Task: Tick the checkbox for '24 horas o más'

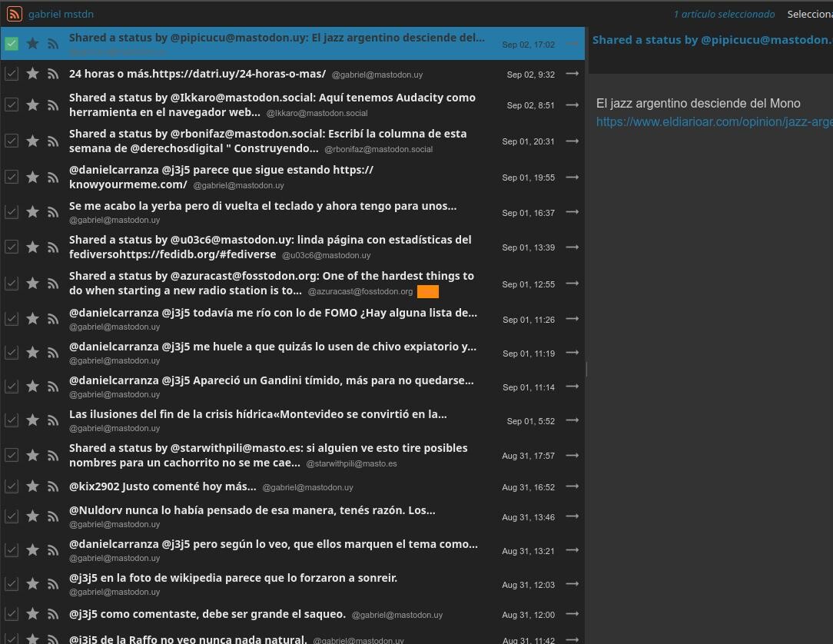Action: tap(12, 74)
